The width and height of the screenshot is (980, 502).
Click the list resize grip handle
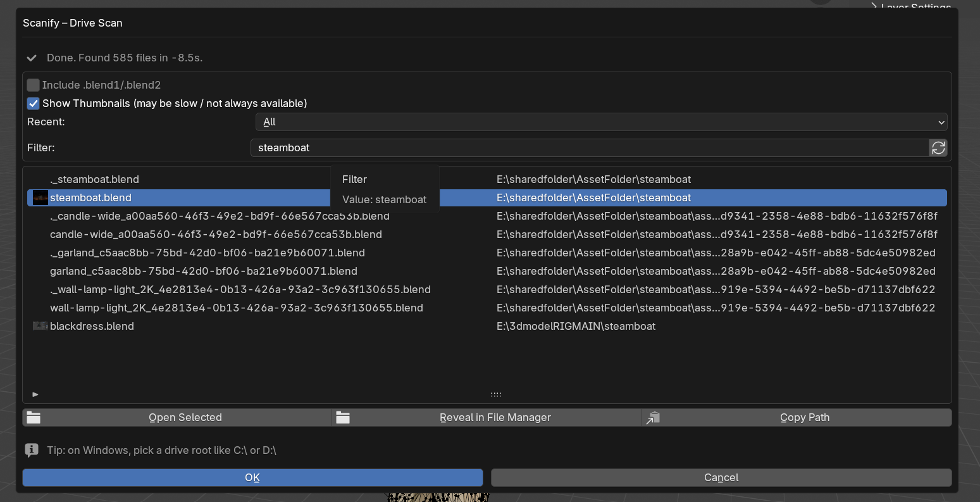click(x=496, y=394)
